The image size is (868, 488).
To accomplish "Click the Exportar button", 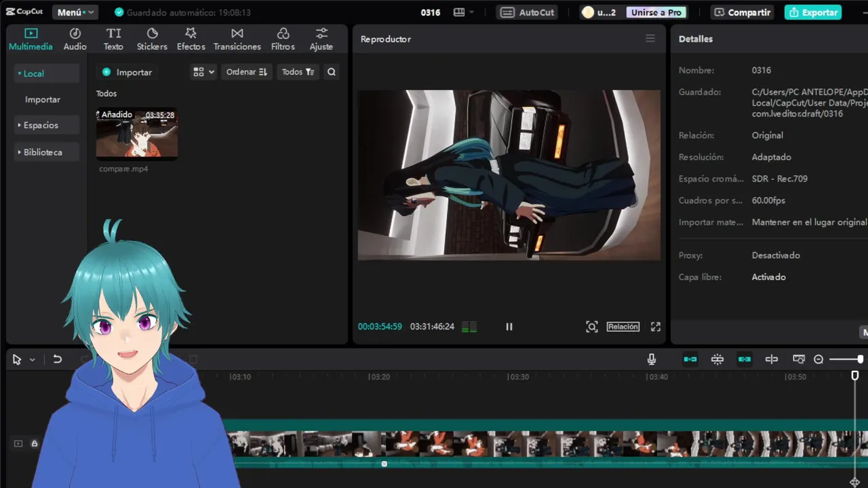I will point(813,12).
